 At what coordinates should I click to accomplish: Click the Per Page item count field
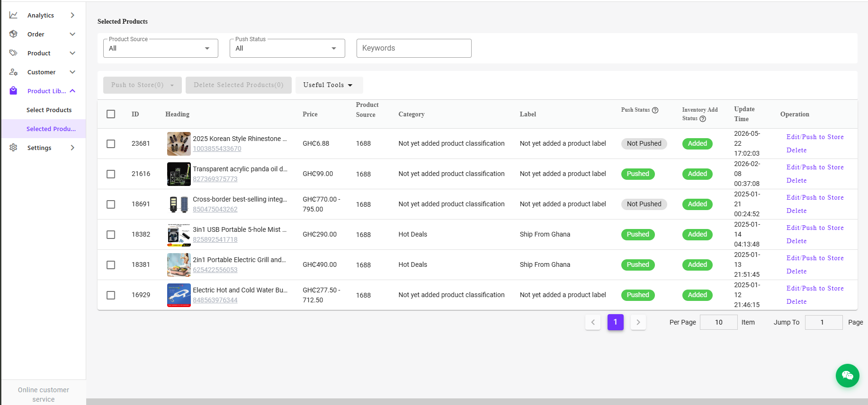coord(718,322)
